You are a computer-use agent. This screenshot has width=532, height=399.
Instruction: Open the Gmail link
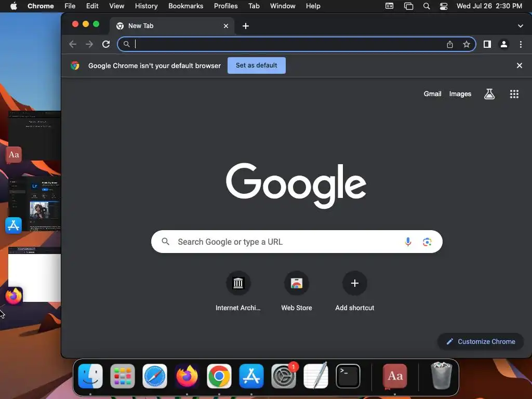(x=432, y=94)
